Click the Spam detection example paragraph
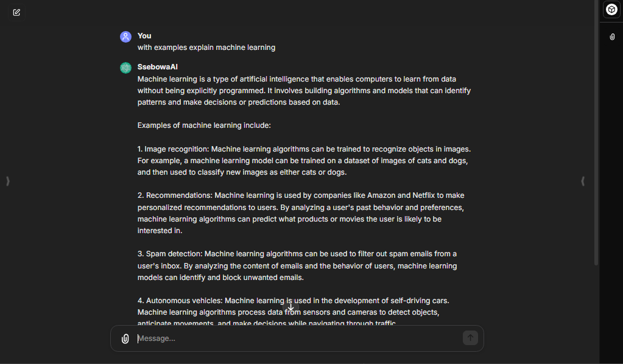The image size is (623, 364). coord(297,265)
